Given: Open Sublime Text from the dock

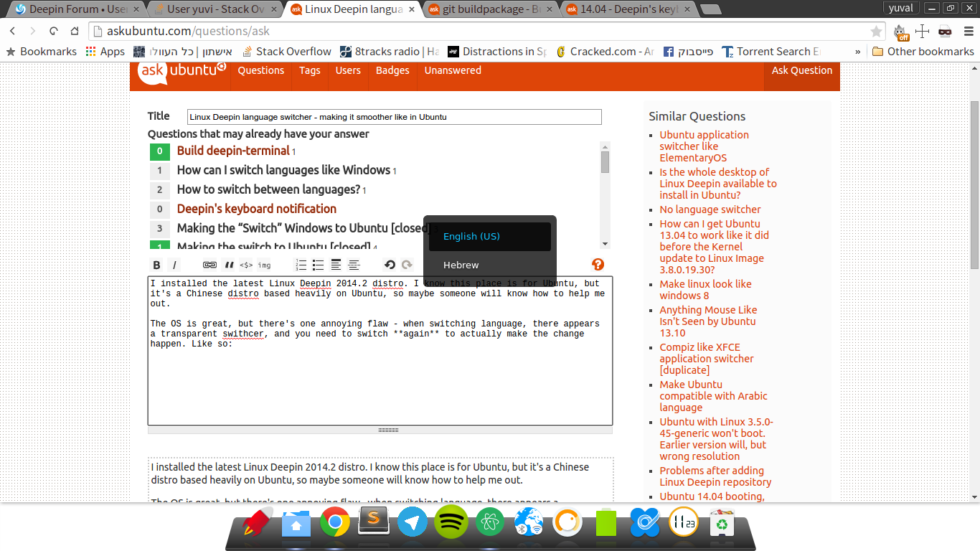Looking at the screenshot, I should pyautogui.click(x=373, y=522).
